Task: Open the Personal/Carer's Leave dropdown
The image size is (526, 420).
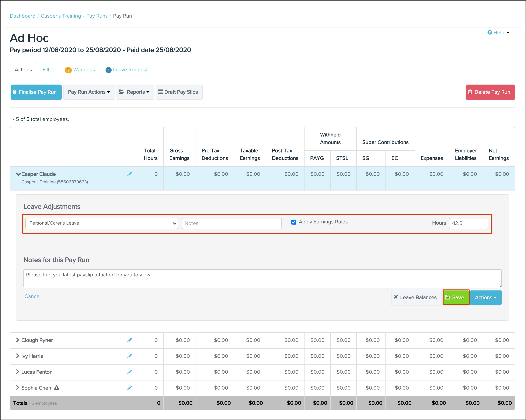Action: tap(102, 223)
